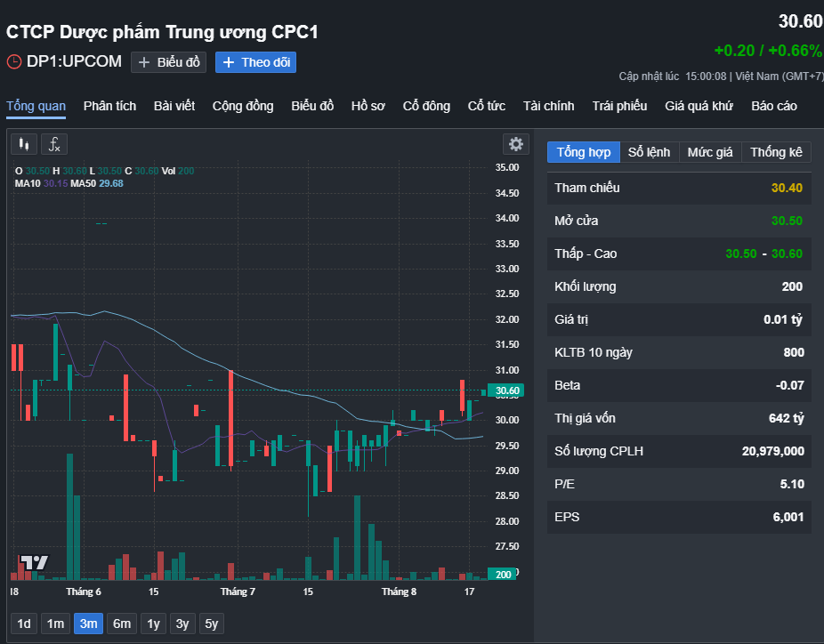Set chart range to 6m
This screenshot has height=644, width=824.
[122, 624]
